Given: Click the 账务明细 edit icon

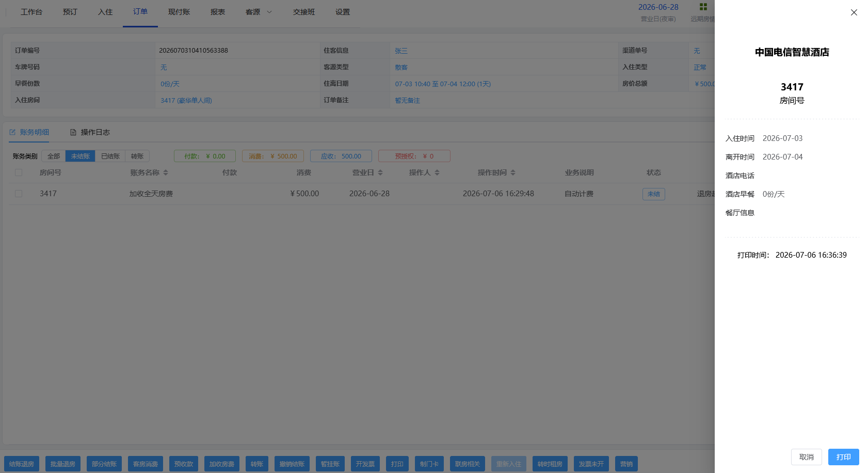Looking at the screenshot, I should coord(12,132).
